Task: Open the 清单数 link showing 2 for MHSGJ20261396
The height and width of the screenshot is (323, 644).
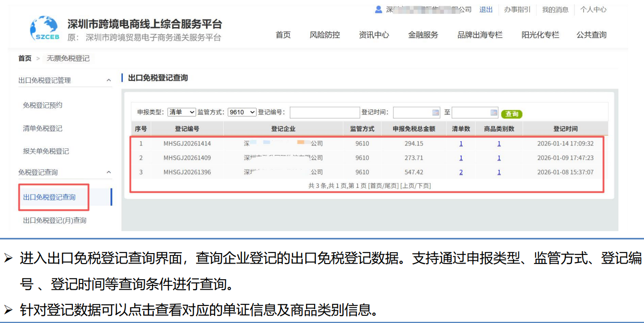Action: tap(461, 172)
